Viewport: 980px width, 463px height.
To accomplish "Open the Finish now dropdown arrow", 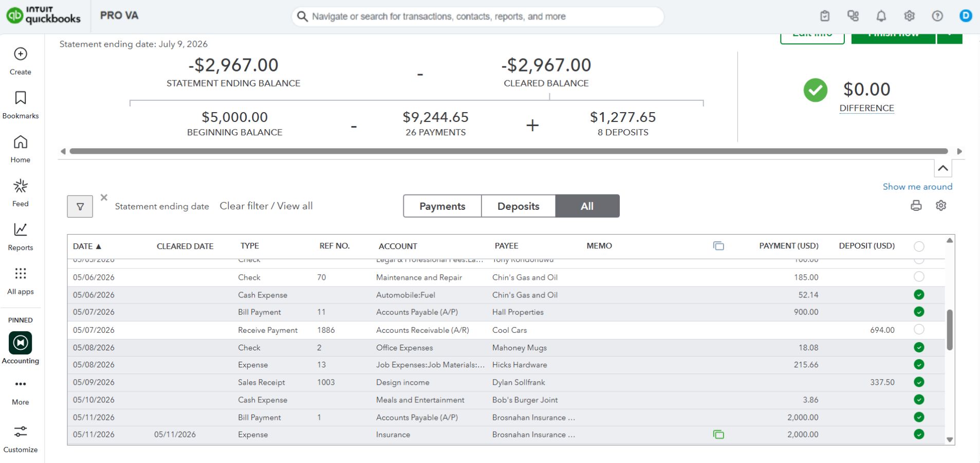I will (950, 38).
